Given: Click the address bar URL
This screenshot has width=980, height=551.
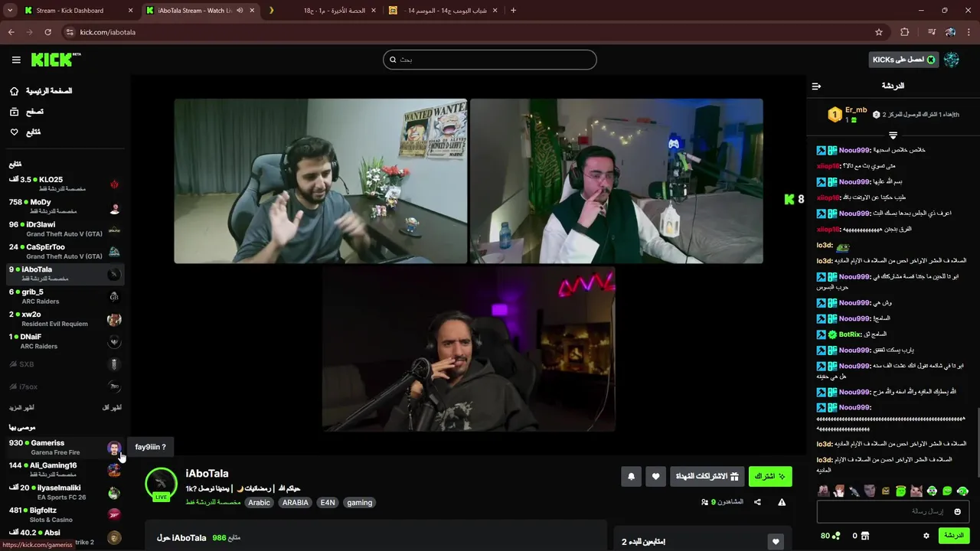Looking at the screenshot, I should click(108, 32).
